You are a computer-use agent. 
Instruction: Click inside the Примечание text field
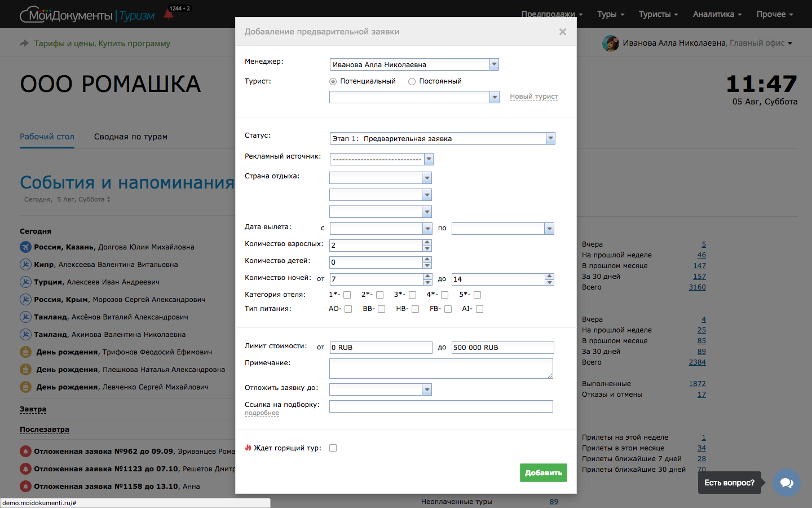(441, 368)
